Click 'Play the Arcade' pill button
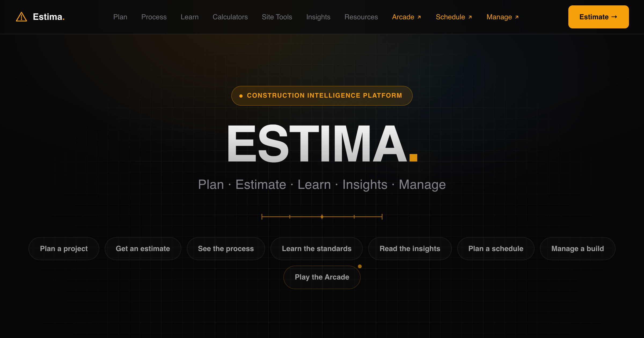This screenshot has width=644, height=338. coord(322,277)
